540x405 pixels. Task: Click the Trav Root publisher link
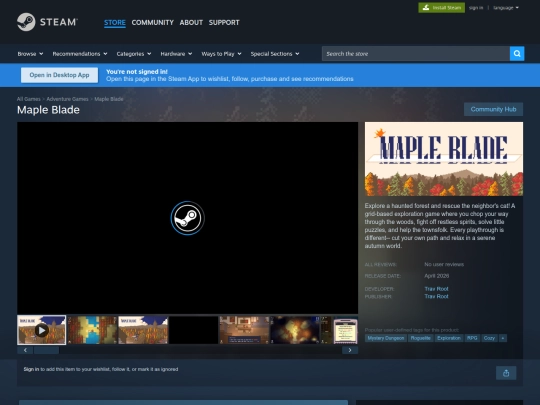click(436, 296)
